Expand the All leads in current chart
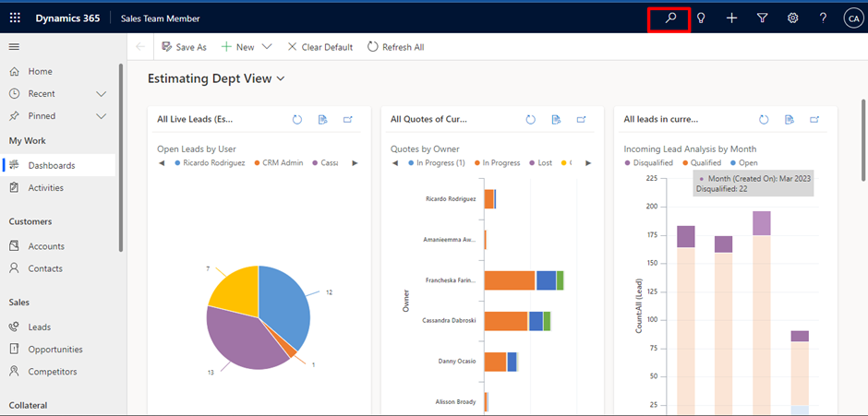The width and height of the screenshot is (868, 416). pos(814,119)
